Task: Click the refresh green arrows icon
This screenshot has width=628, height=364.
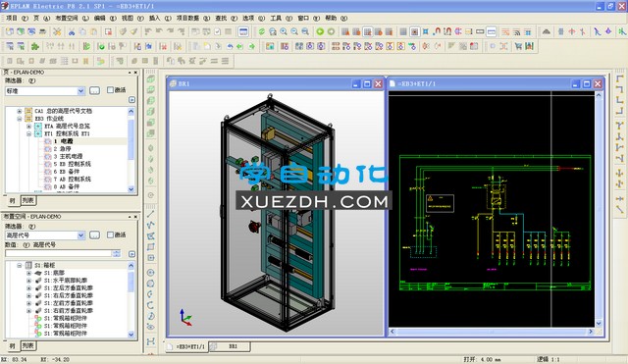Action: point(262,31)
